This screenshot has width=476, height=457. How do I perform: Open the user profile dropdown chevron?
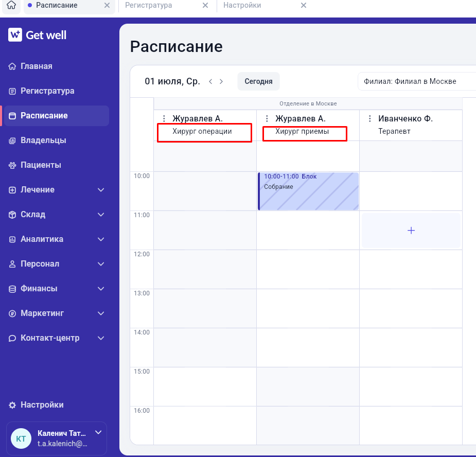click(98, 432)
